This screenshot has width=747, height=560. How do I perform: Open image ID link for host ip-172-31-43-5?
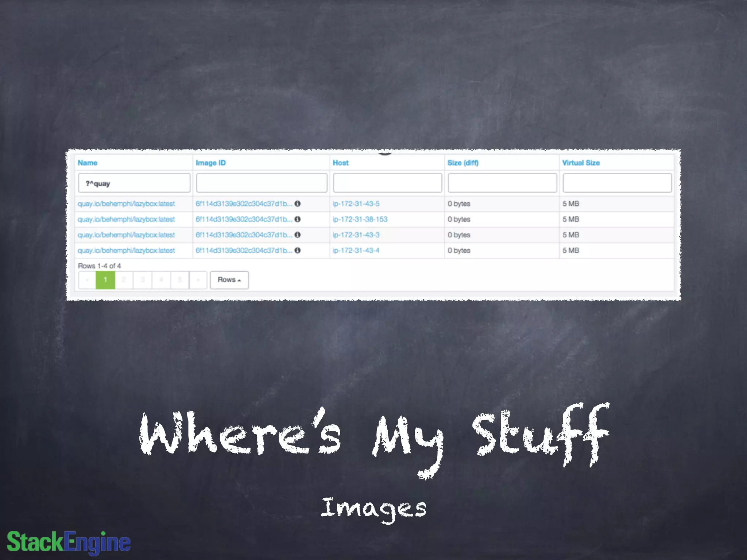[244, 203]
